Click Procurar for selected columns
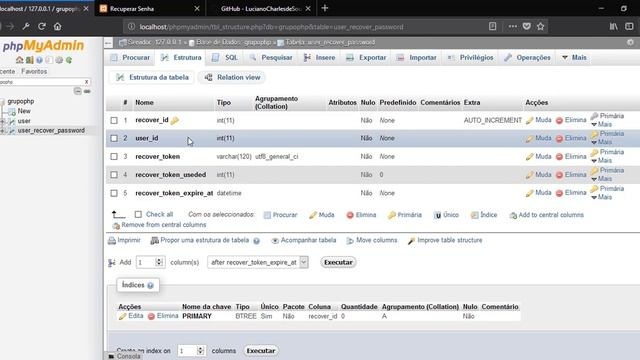640x360 pixels. click(280, 215)
